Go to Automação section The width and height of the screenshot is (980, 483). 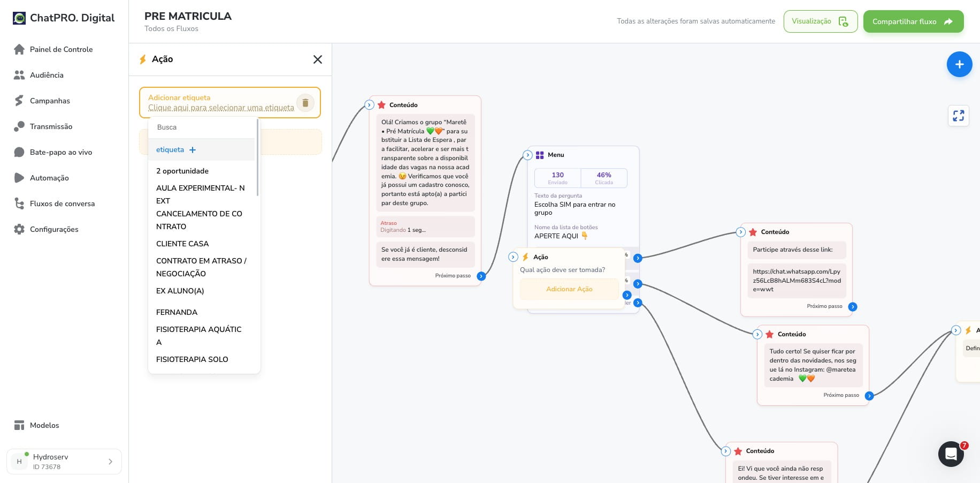(x=49, y=178)
